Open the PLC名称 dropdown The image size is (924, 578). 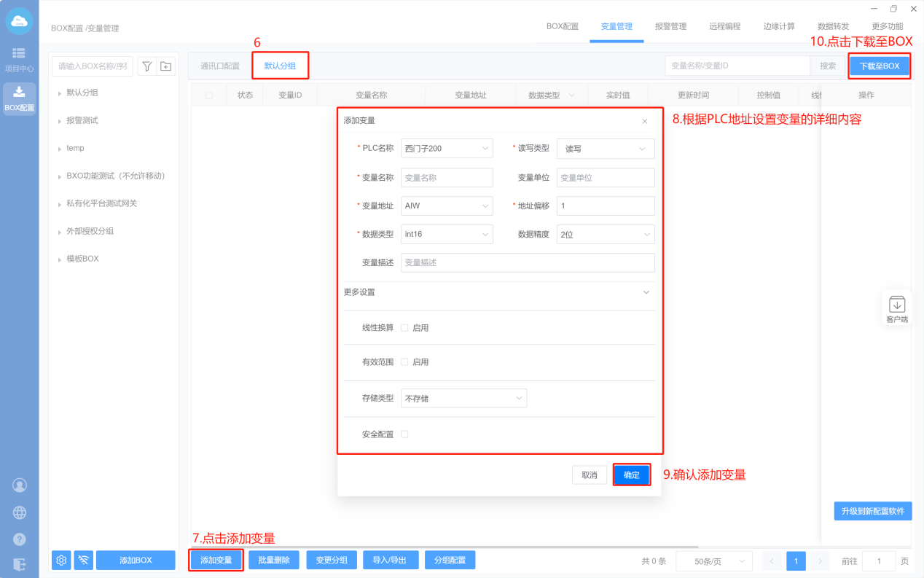pyautogui.click(x=447, y=149)
